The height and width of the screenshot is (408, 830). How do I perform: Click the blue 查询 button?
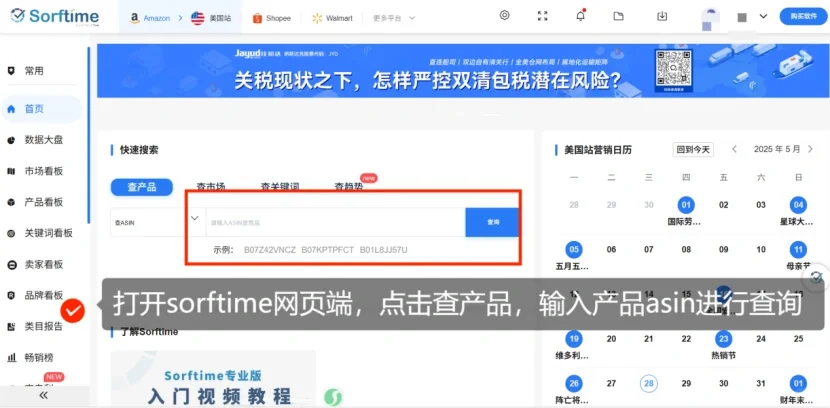point(492,222)
